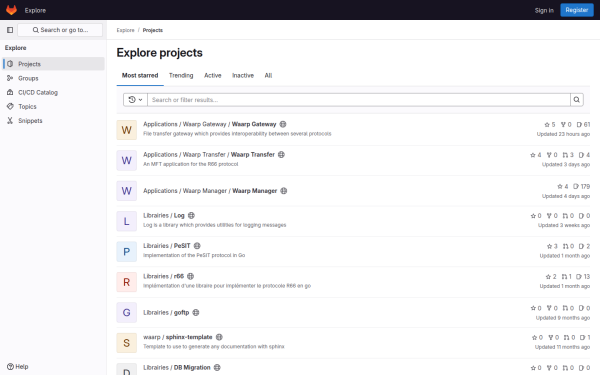Click the r66 project R avatar
This screenshot has height=375, width=600.
(127, 282)
